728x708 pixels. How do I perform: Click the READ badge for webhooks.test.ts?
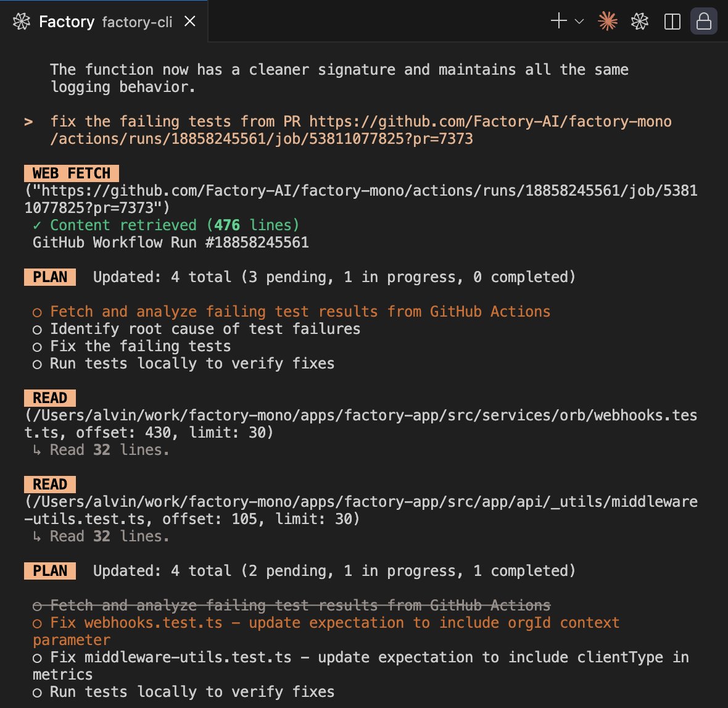[50, 398]
